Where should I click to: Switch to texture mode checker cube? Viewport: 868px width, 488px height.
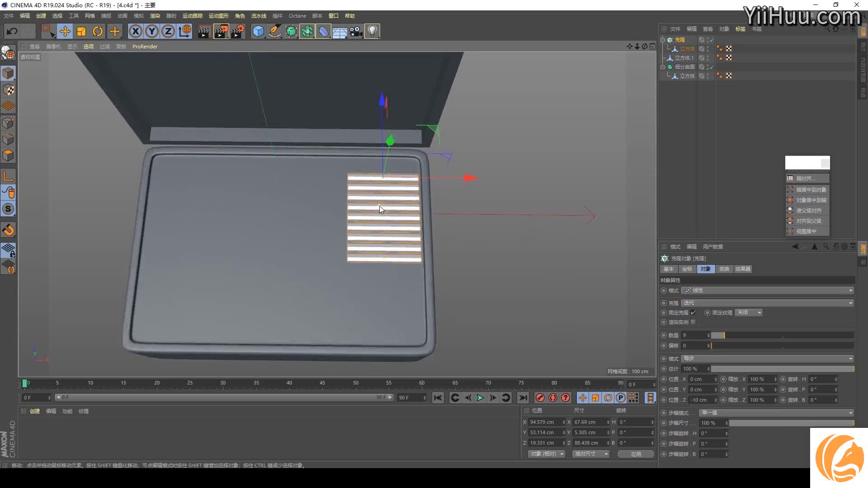point(8,90)
